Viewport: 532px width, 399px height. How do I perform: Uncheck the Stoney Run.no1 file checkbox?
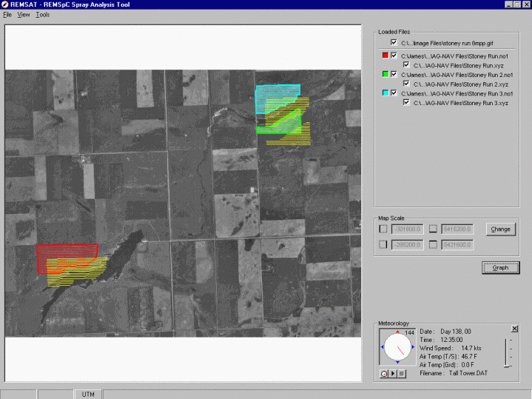(394, 56)
